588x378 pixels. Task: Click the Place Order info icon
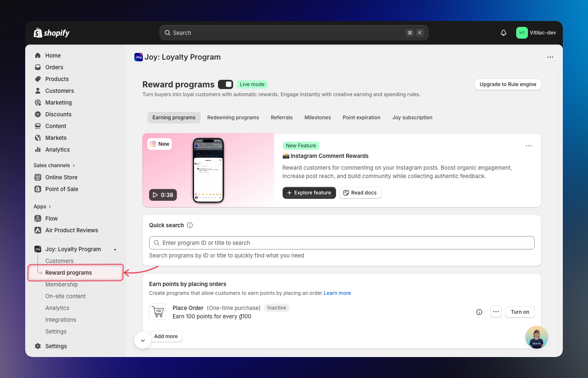pos(479,312)
